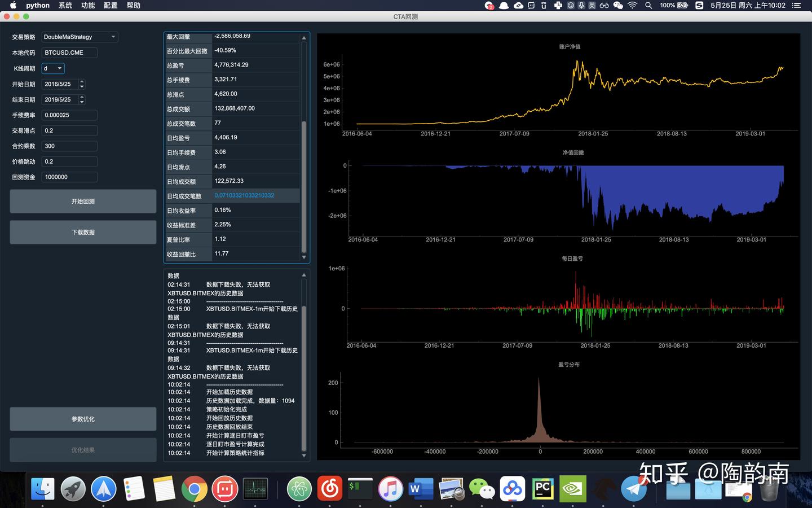Open Spotlight search in menu bar

pos(648,6)
